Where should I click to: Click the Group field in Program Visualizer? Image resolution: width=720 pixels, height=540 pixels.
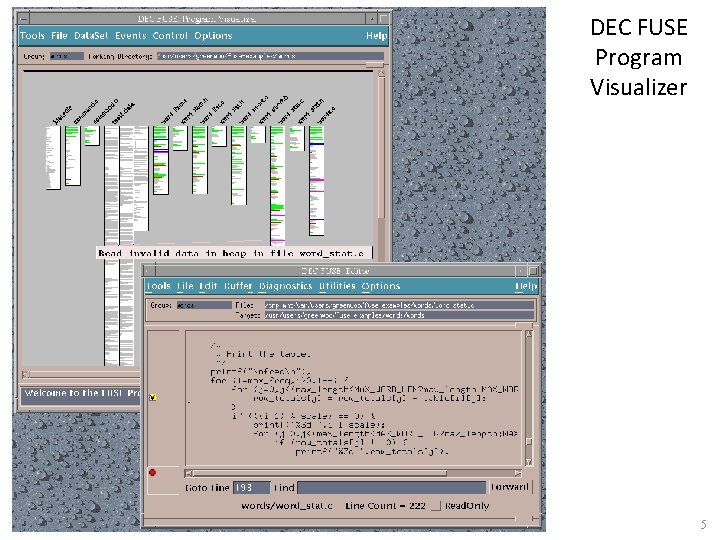pos(67,56)
